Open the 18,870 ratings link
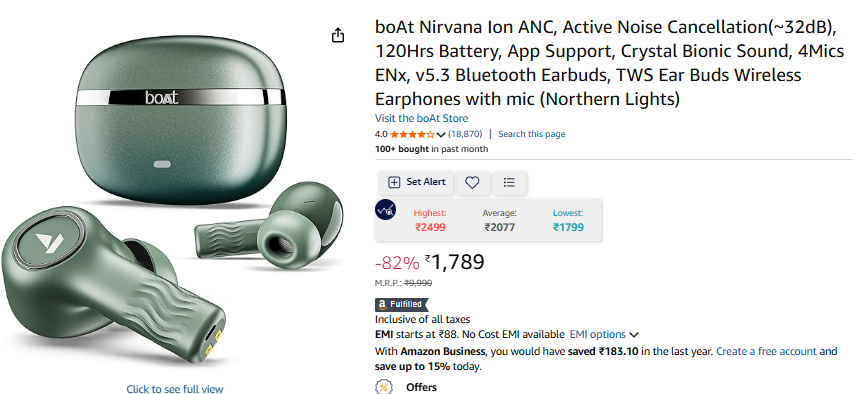The height and width of the screenshot is (394, 859). click(x=465, y=134)
